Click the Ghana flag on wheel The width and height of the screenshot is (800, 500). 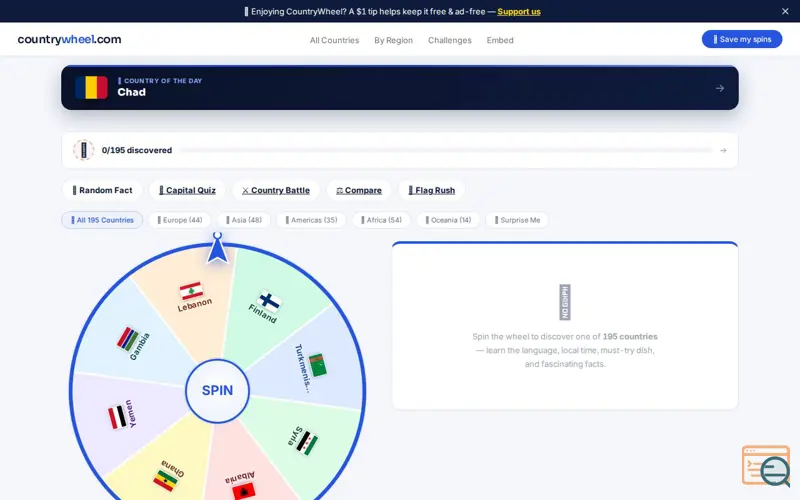(x=165, y=480)
